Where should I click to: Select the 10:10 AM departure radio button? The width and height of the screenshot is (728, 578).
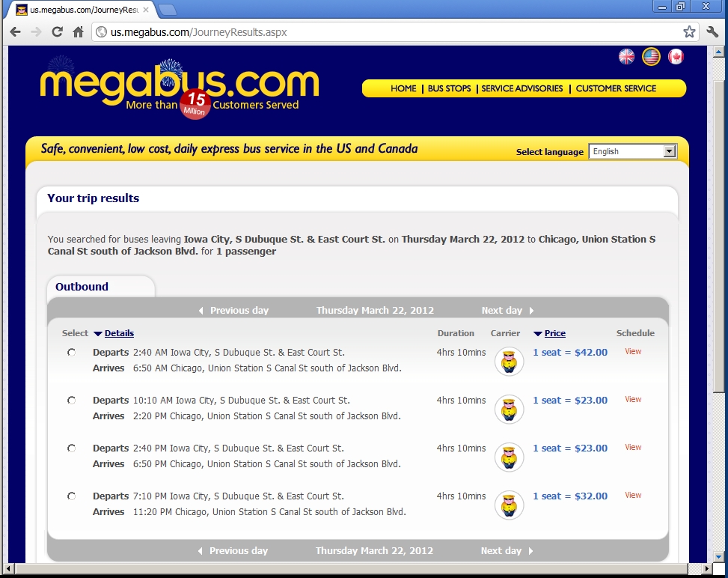tap(71, 400)
